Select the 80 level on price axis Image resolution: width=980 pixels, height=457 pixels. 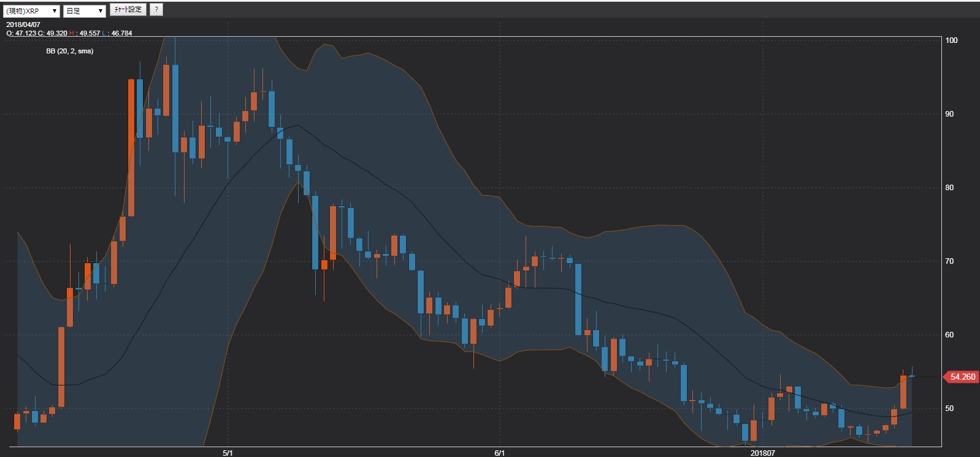click(949, 188)
